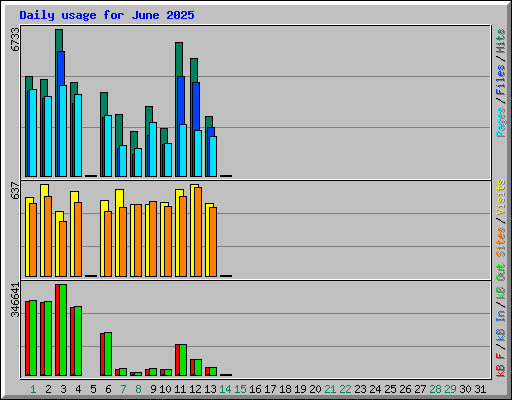Image resolution: width=512 pixels, height=400 pixels.
Task: Click day 31 on the x-axis
Action: tap(480, 389)
